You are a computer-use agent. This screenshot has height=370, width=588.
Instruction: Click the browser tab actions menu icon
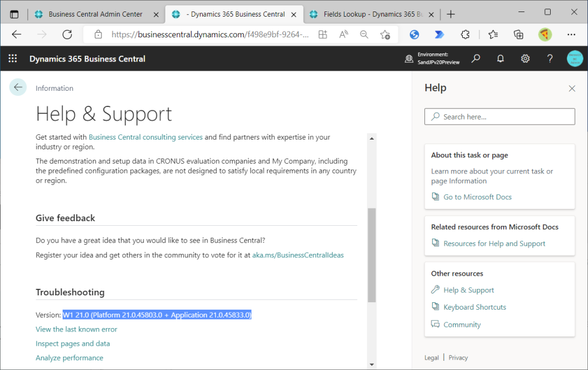pyautogui.click(x=14, y=14)
